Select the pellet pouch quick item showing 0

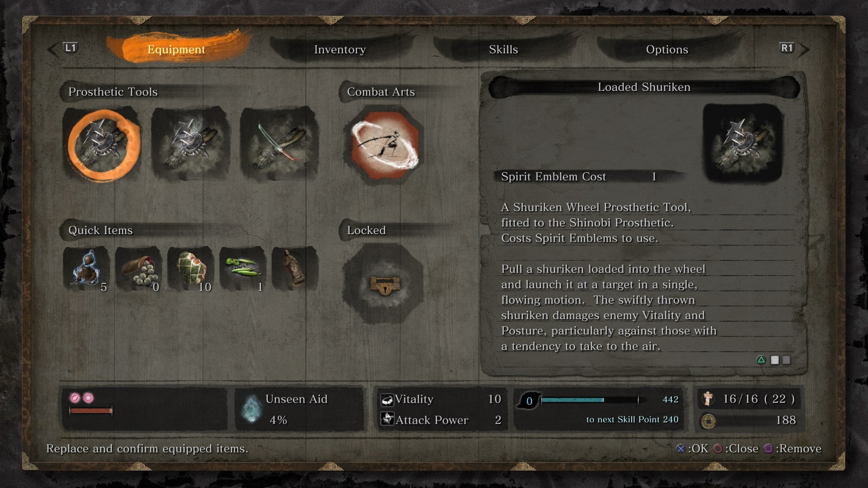click(139, 269)
